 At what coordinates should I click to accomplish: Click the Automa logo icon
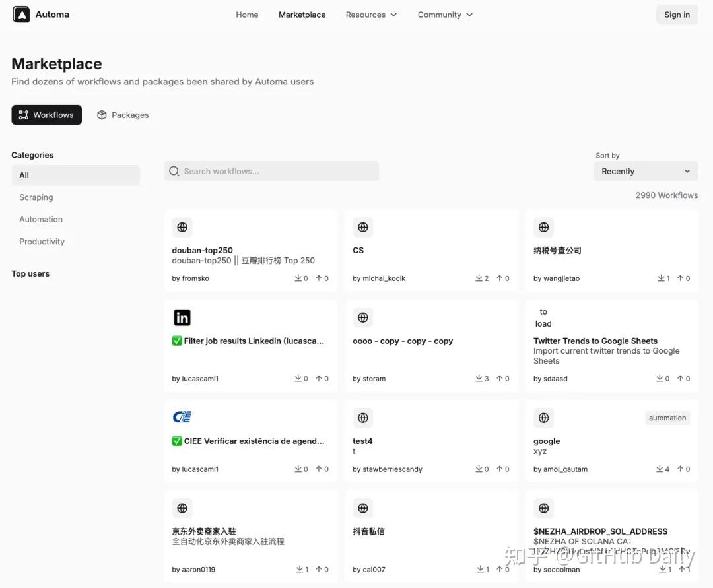[x=21, y=15]
